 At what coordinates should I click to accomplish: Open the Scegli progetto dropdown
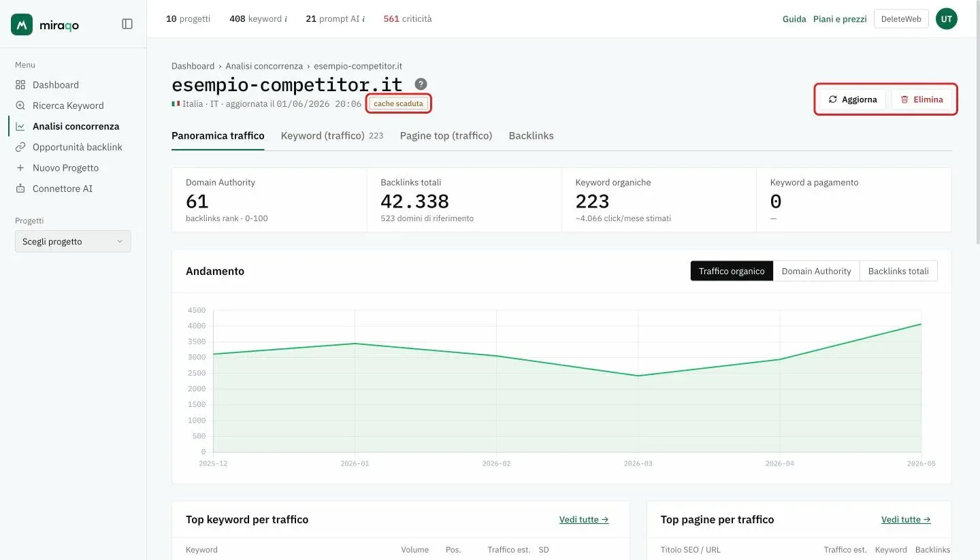point(73,242)
